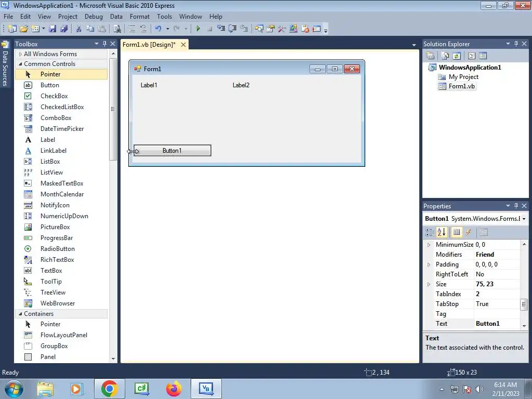Open the active documents dropdown arrow
This screenshot has width=532, height=399.
click(x=414, y=45)
